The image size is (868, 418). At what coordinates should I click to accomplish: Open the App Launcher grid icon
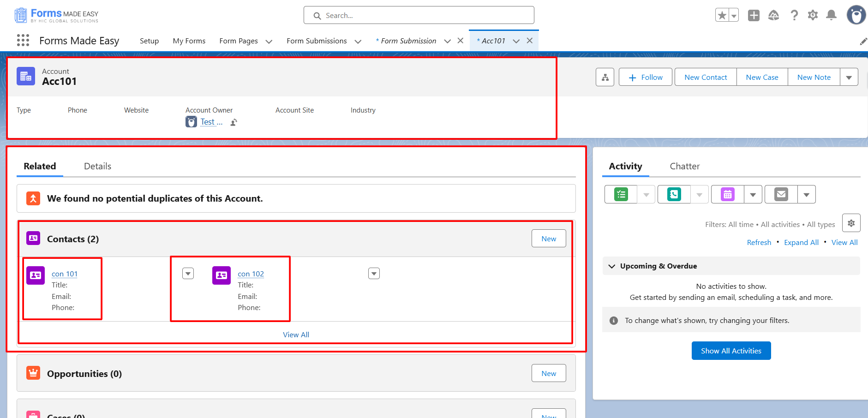pyautogui.click(x=23, y=41)
